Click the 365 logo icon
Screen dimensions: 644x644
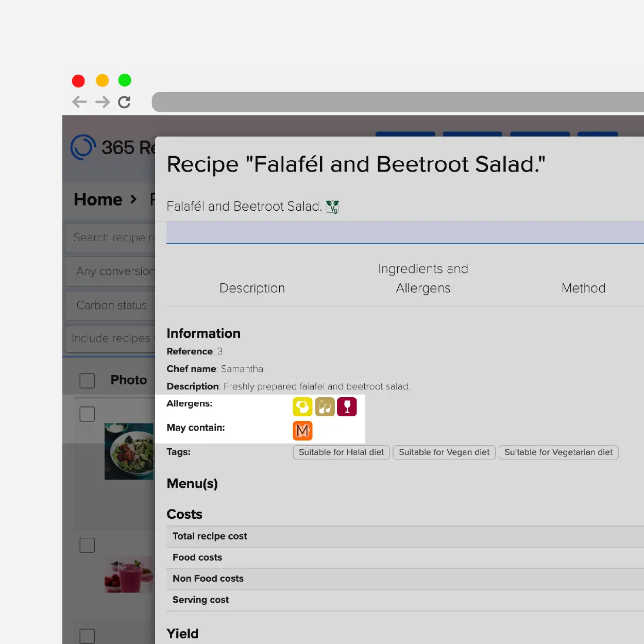click(x=83, y=147)
